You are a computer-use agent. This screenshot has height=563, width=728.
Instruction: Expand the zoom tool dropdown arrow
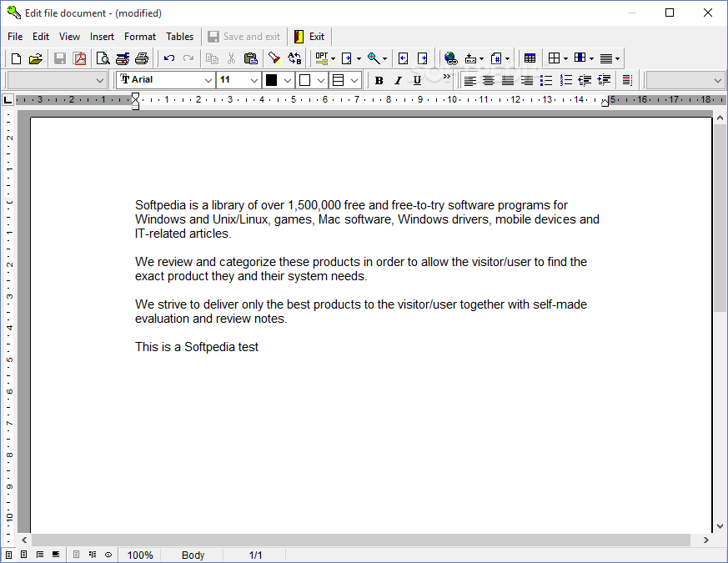pos(384,58)
